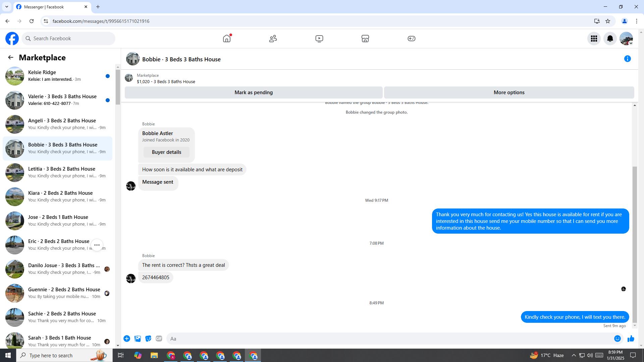Choose a sticker
The image size is (644, 362).
tap(148, 339)
